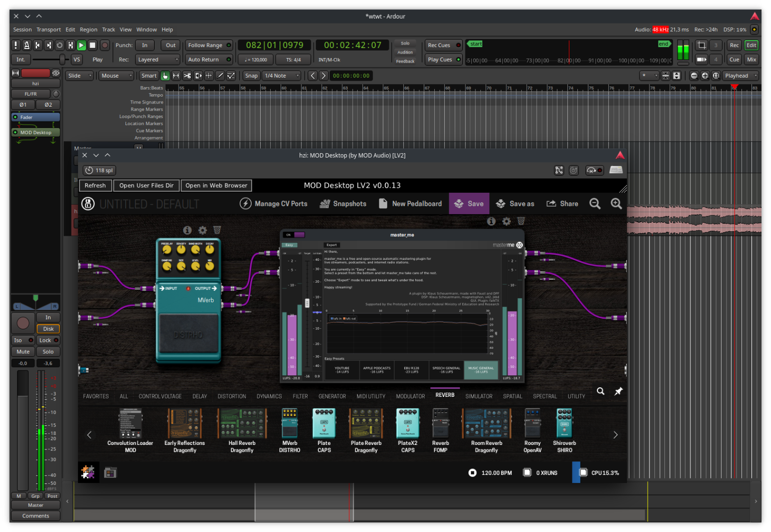Select the Range edit tool
This screenshot has width=771, height=532.
pos(176,76)
